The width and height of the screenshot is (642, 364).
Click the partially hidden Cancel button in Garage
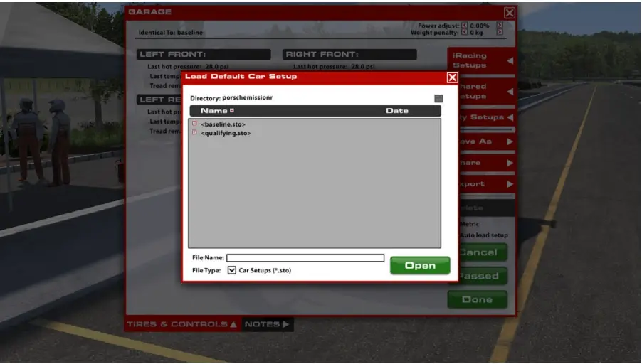coord(483,252)
